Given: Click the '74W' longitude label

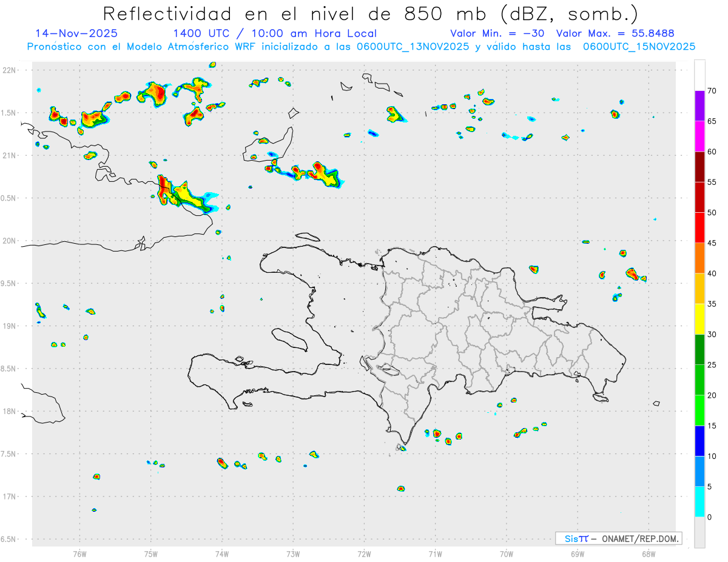Looking at the screenshot, I should pos(222,554).
